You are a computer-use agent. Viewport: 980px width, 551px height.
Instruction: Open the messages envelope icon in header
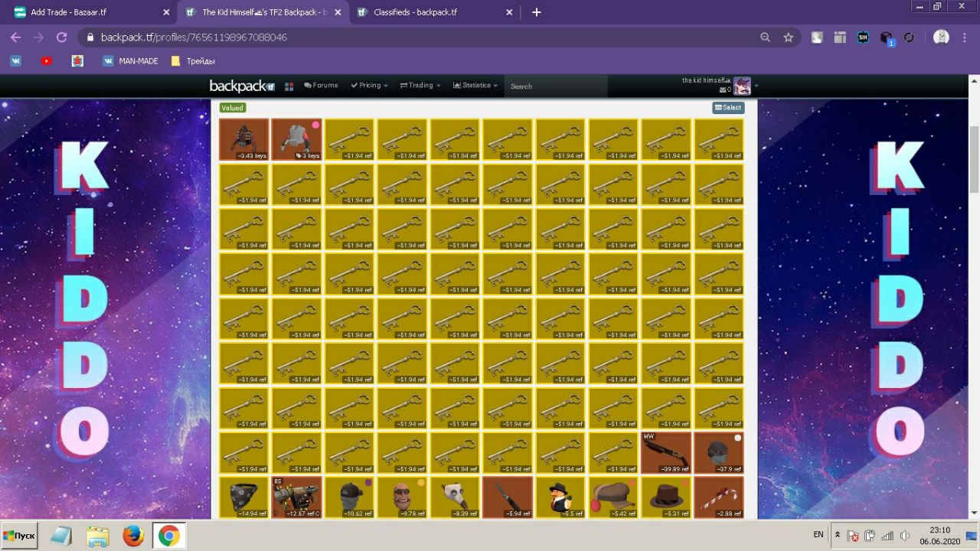723,90
